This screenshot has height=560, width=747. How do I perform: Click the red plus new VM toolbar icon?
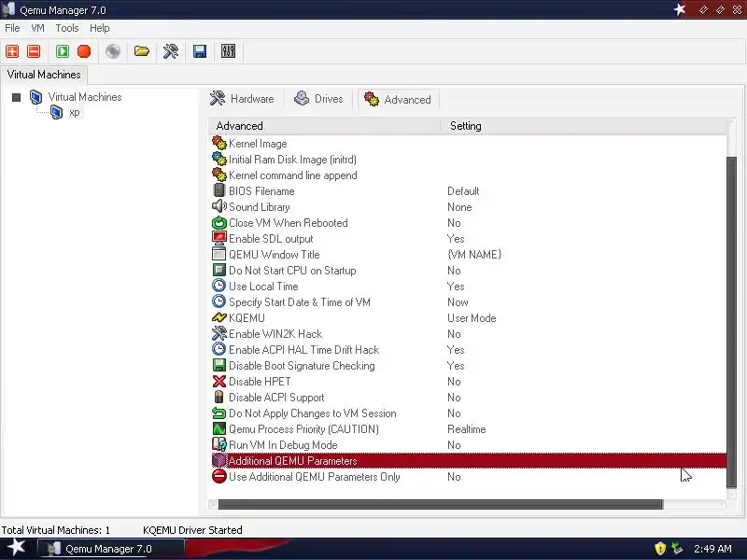pyautogui.click(x=12, y=51)
